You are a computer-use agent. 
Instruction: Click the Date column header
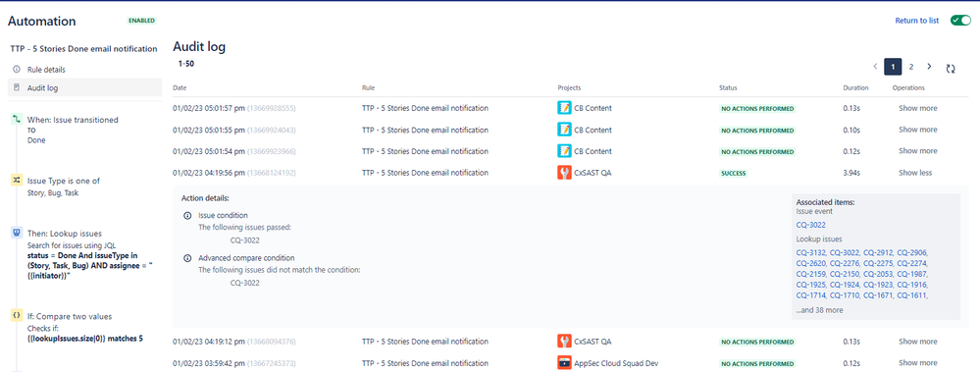(x=180, y=87)
